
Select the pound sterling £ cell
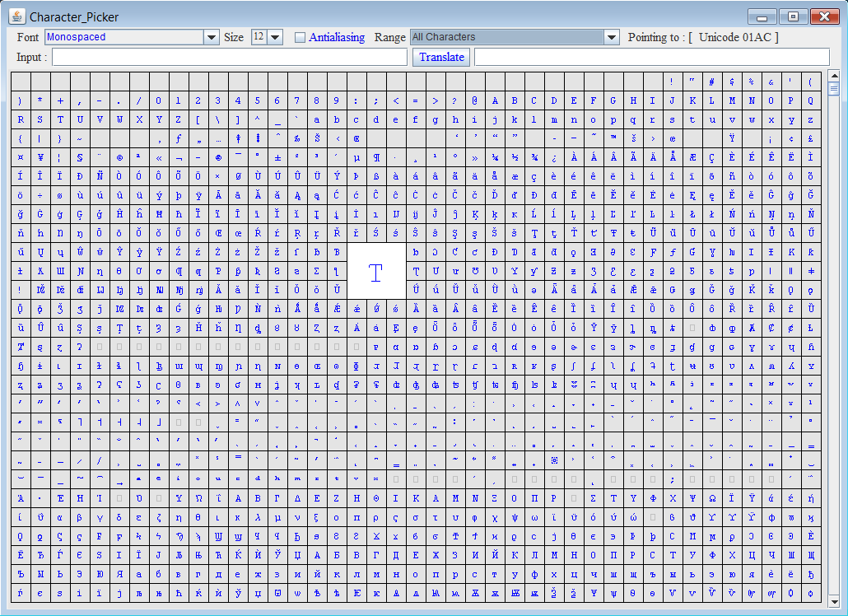point(811,138)
